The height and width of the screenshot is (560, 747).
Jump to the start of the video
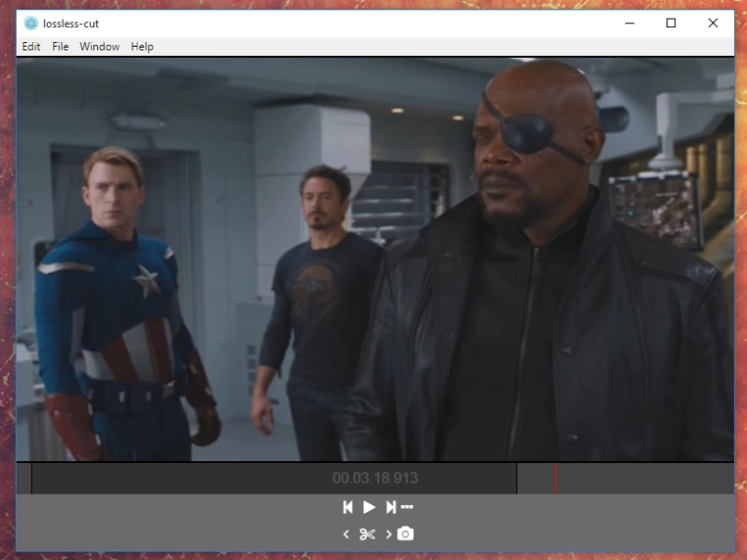(x=347, y=507)
